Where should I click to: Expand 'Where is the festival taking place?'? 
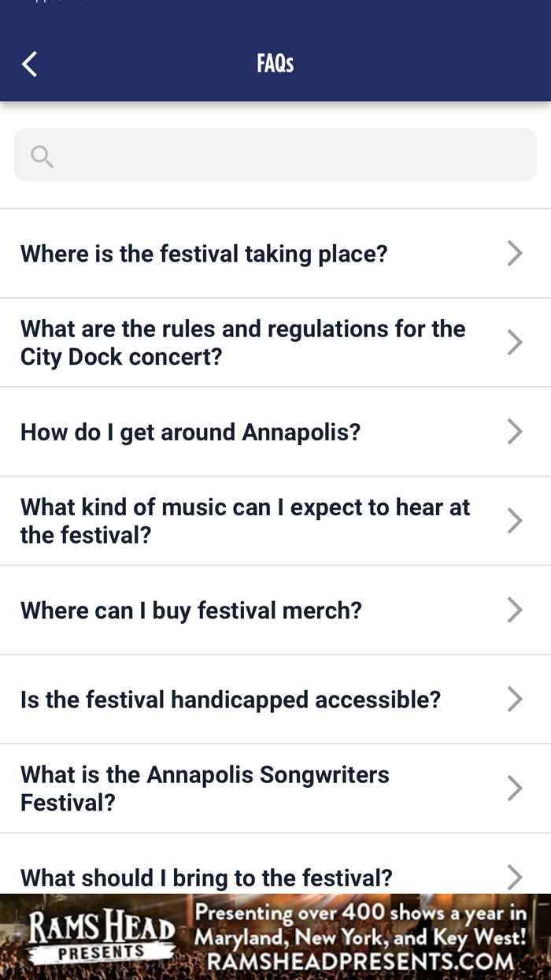pyautogui.click(x=204, y=253)
